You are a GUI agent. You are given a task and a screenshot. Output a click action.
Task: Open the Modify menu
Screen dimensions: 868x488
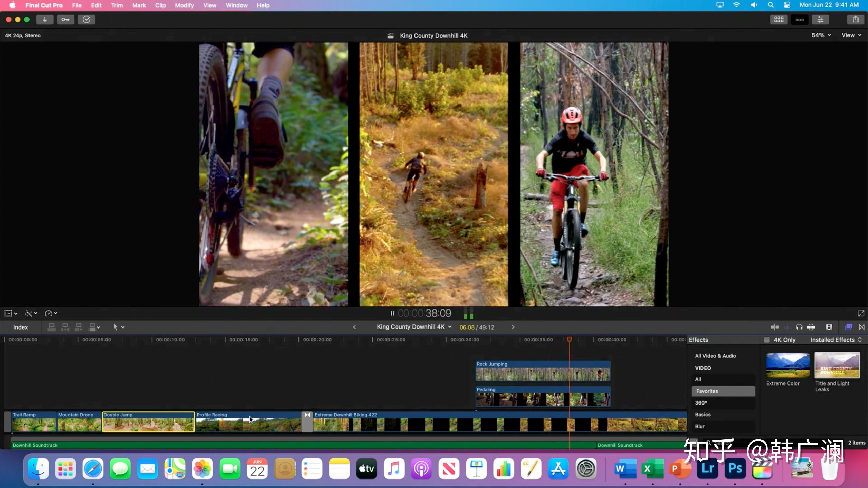click(x=184, y=5)
